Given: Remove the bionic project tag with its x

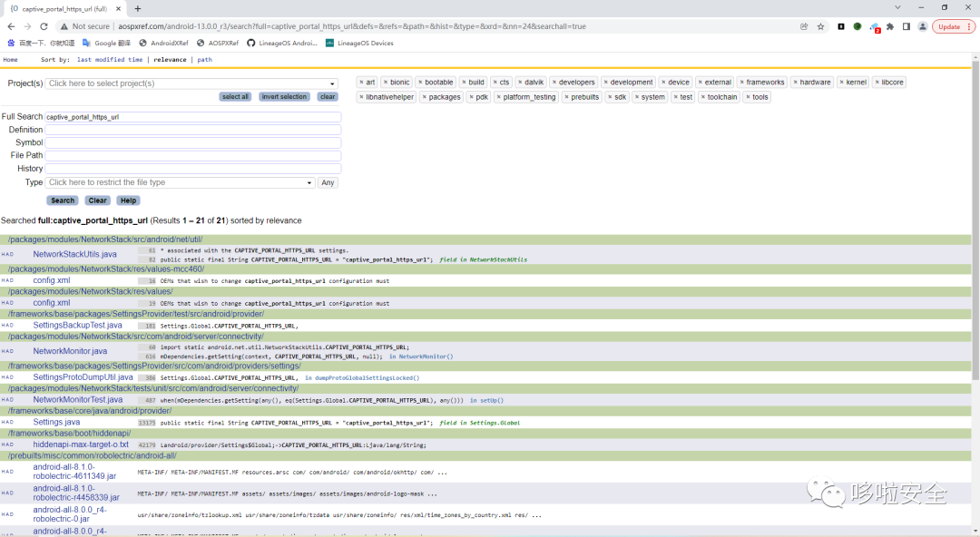Looking at the screenshot, I should 386,83.
